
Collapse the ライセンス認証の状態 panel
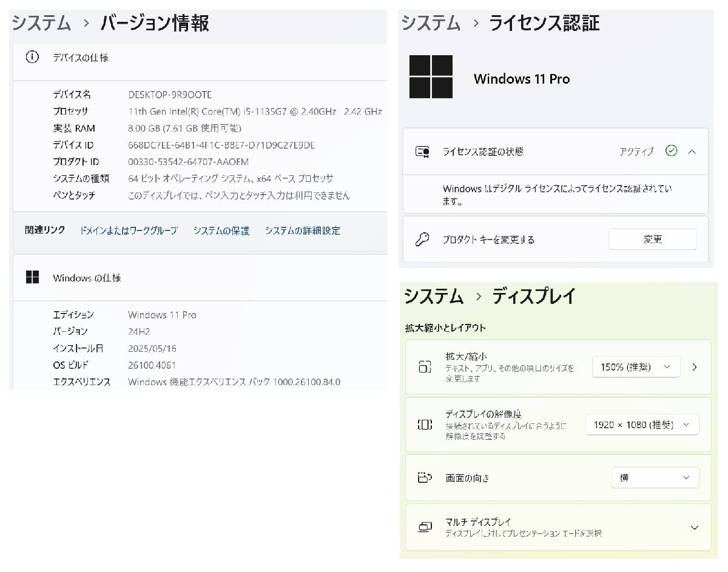pyautogui.click(x=692, y=152)
